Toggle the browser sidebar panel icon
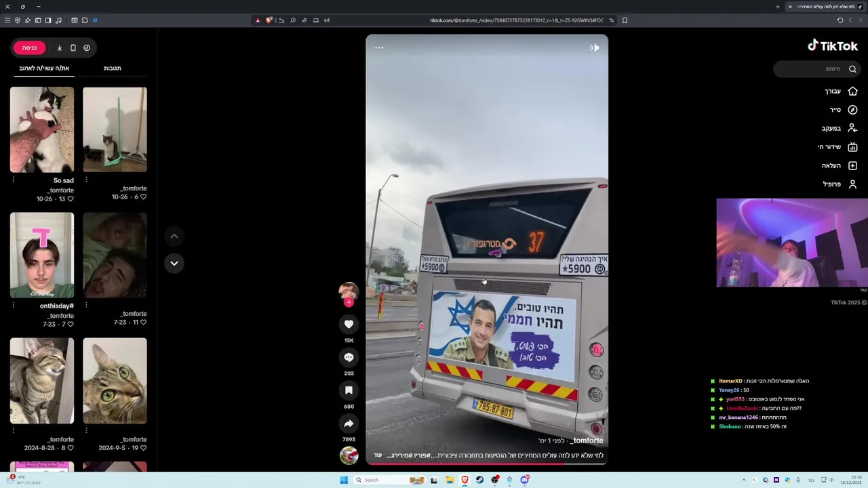The width and height of the screenshot is (868, 488). [x=48, y=20]
